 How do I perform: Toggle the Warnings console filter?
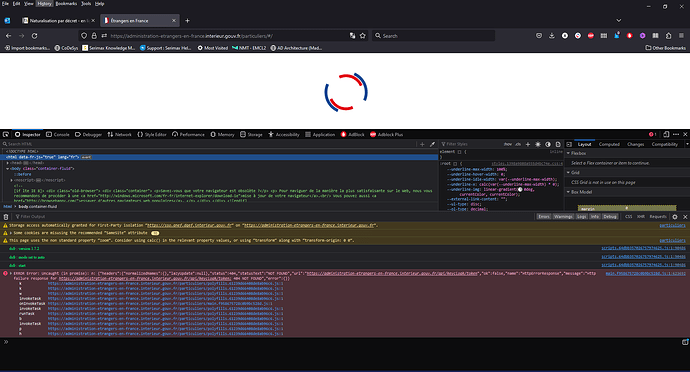[x=563, y=217]
